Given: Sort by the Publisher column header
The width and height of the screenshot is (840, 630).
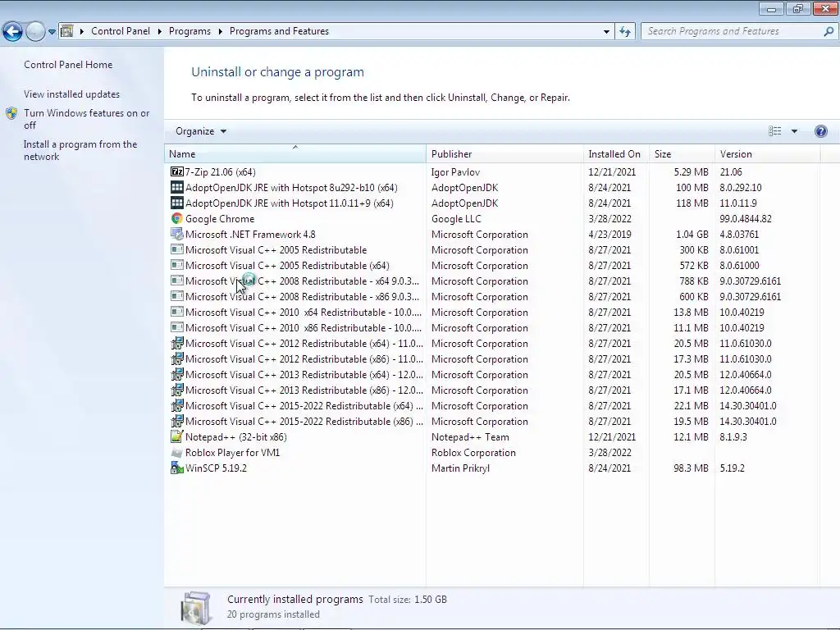Looking at the screenshot, I should tap(504, 153).
